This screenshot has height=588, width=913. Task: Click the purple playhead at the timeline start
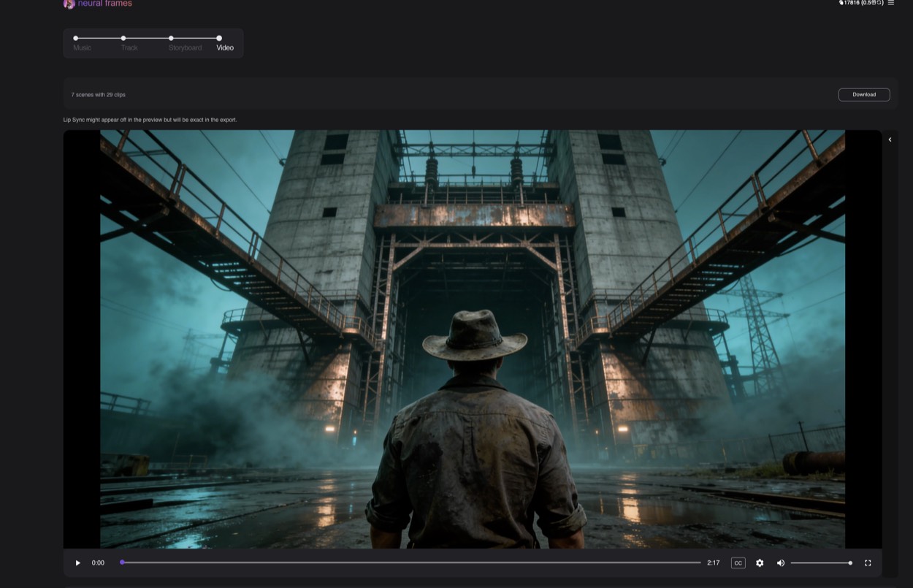(x=122, y=562)
